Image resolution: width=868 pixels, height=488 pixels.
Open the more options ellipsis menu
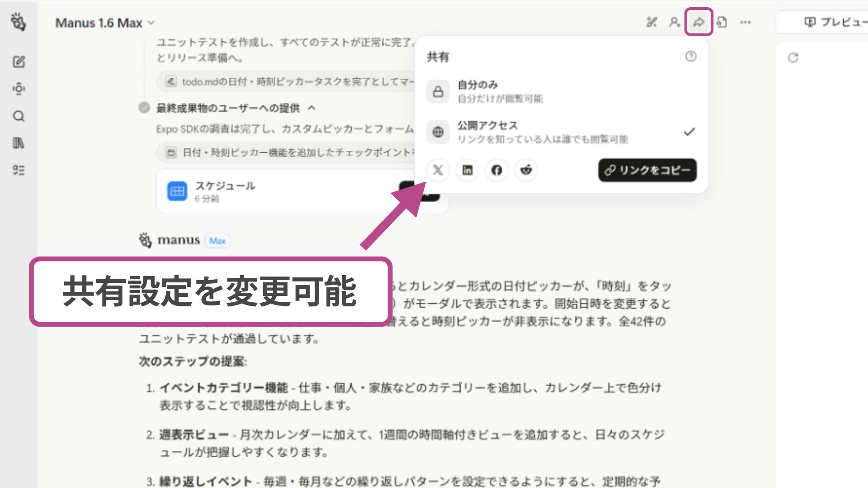tap(745, 22)
